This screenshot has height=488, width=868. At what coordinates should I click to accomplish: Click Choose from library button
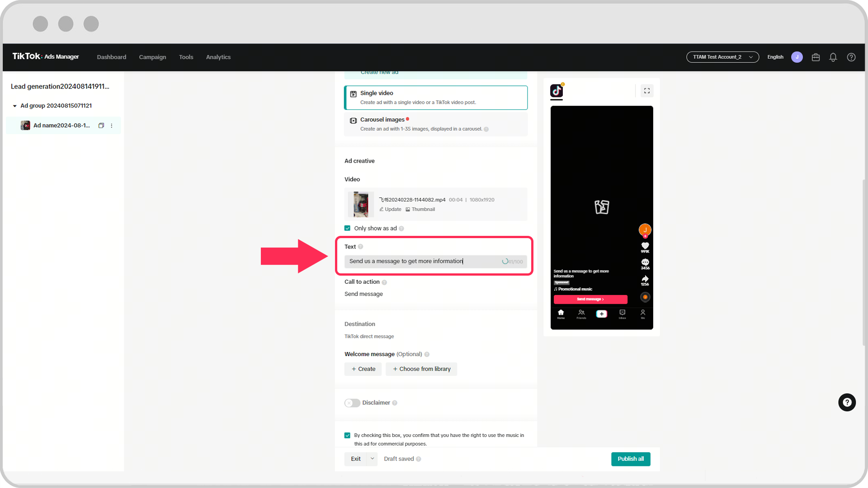point(421,369)
